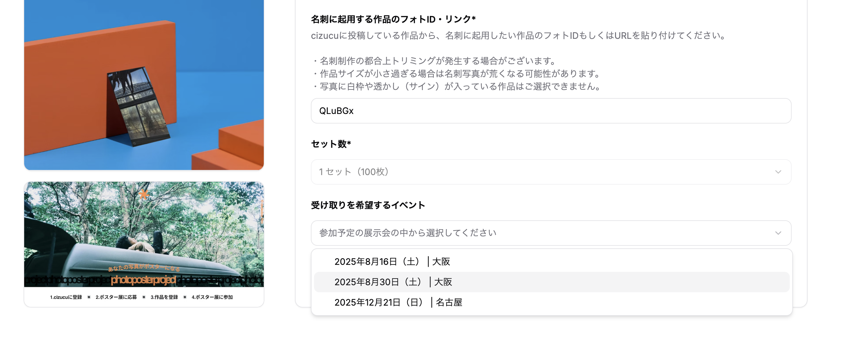Pick the 2025年12月21日（日）名古屋 event
868x361 pixels.
398,302
